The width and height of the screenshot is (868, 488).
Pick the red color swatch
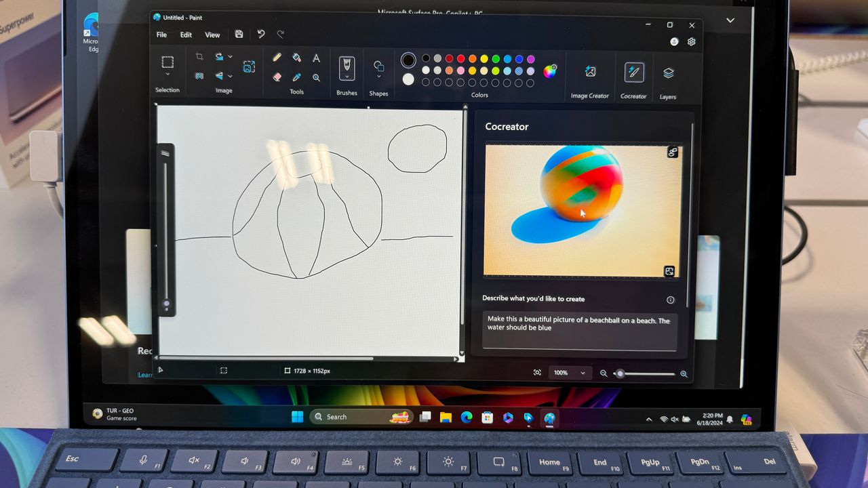[460, 59]
